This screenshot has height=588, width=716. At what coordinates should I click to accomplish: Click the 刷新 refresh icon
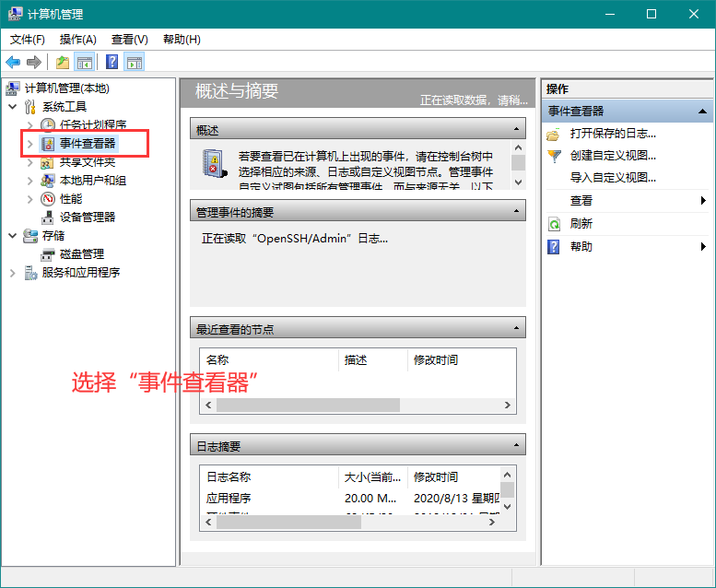[554, 224]
